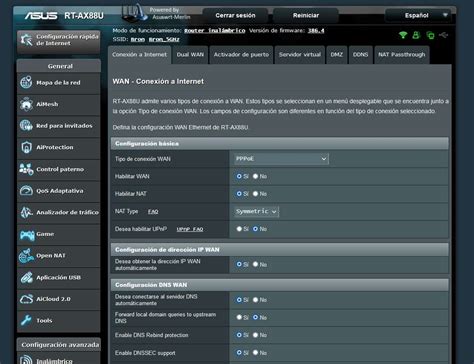Click the green WiFi status icon
The height and width of the screenshot is (364, 474).
(x=403, y=35)
